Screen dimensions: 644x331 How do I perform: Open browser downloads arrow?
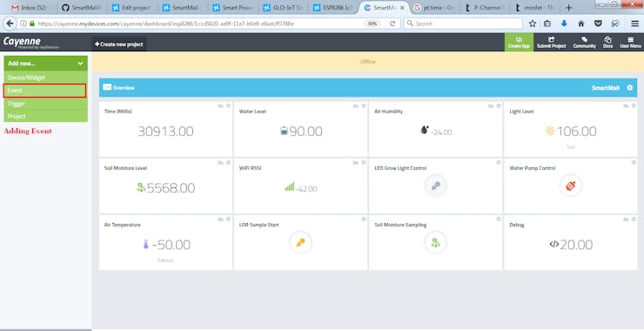coord(564,24)
